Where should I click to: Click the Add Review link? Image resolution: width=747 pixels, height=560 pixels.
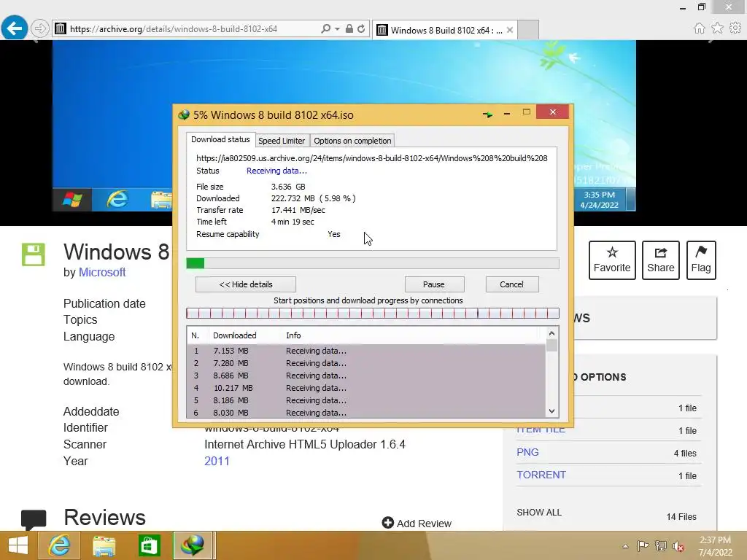417,524
